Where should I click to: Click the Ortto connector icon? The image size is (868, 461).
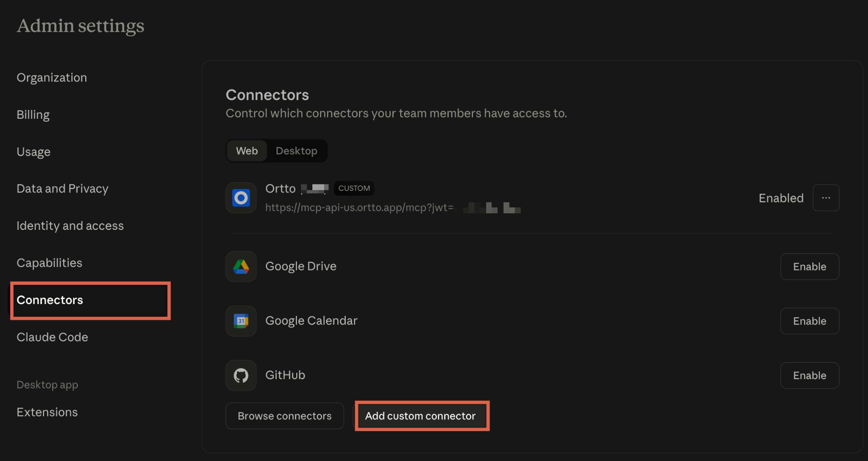[241, 198]
